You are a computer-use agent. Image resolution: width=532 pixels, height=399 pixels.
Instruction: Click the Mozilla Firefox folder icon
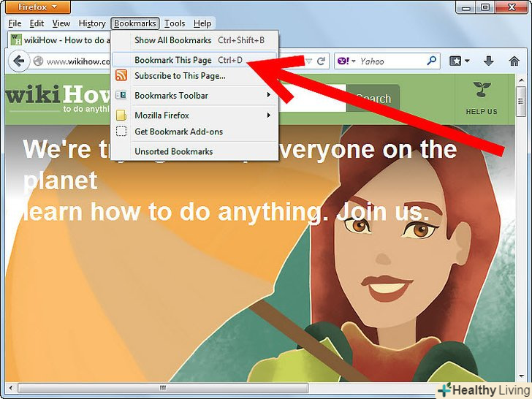tap(121, 115)
